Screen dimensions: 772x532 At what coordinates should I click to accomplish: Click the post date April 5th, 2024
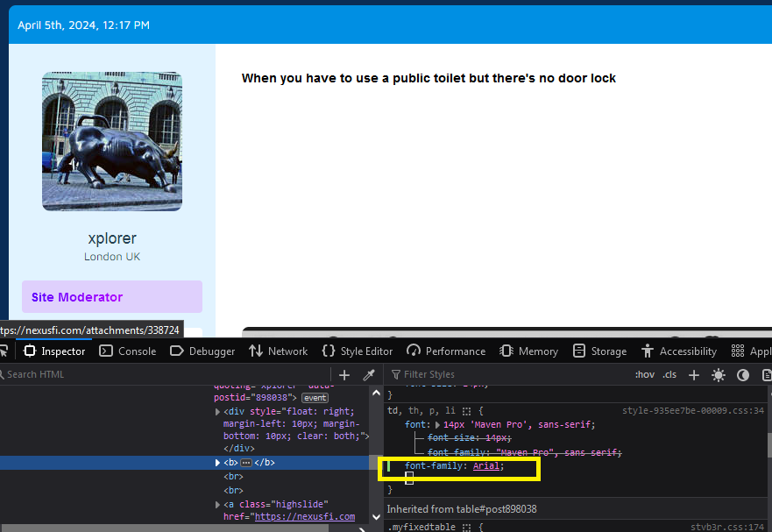(84, 25)
